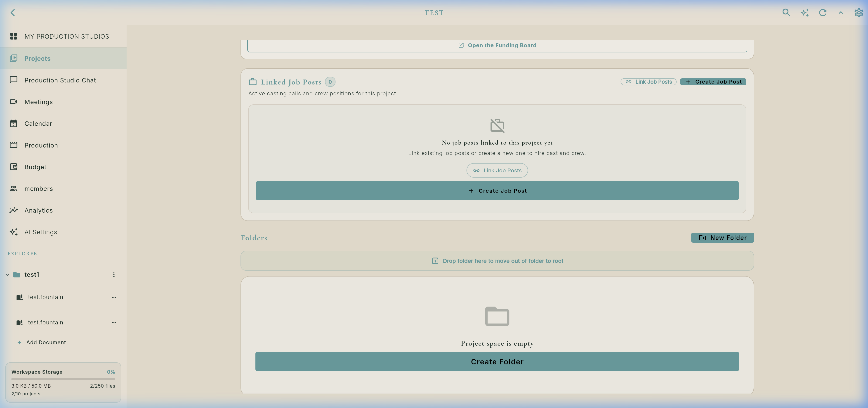Open options for the first test.fountain file
The height and width of the screenshot is (408, 868).
(x=114, y=297)
